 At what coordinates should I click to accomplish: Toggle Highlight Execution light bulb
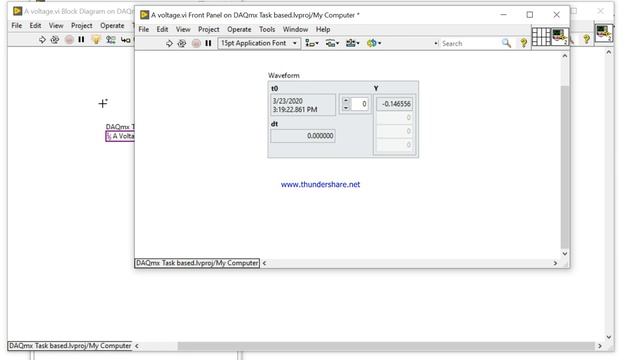tap(96, 40)
